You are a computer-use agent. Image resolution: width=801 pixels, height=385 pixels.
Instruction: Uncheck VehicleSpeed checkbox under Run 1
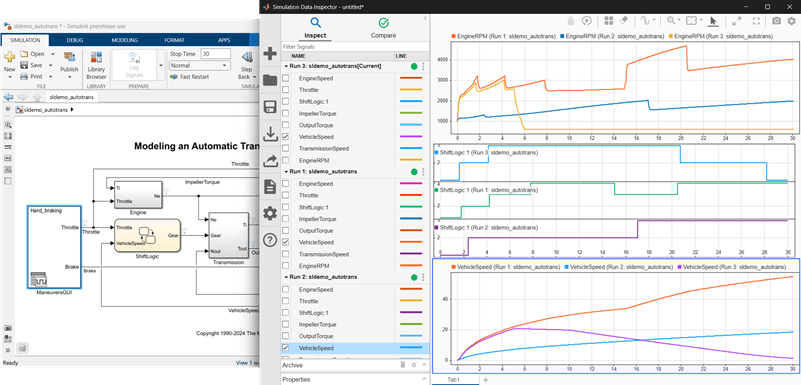(286, 242)
